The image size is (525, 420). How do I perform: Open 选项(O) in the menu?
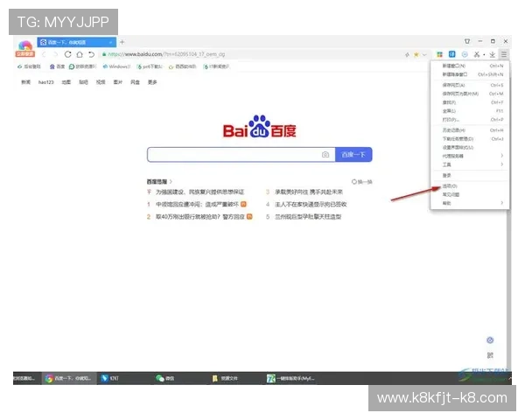[x=471, y=185]
